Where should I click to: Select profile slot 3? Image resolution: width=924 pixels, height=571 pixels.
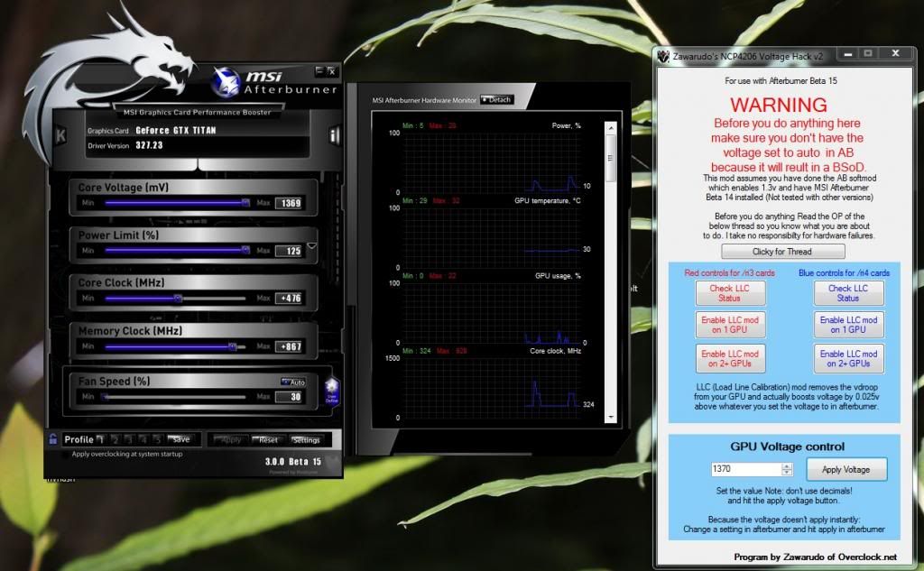coord(129,439)
